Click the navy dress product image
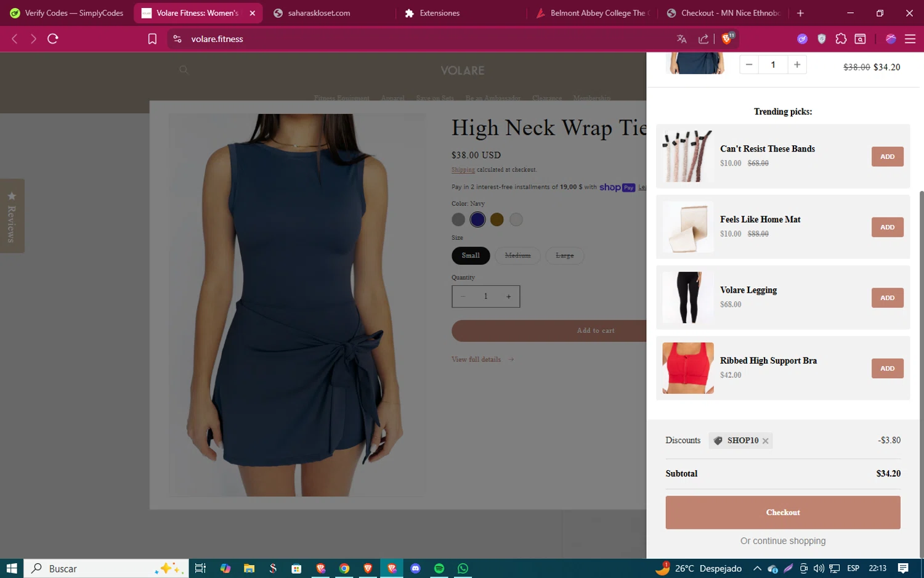This screenshot has height=578, width=924. coord(297,305)
